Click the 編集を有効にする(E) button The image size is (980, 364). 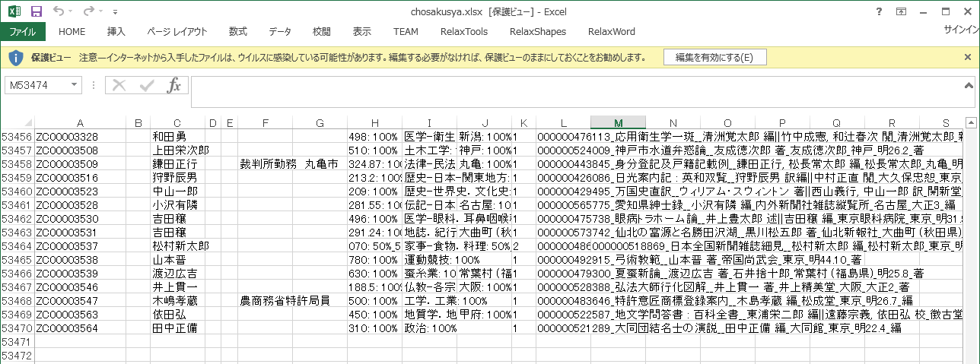click(714, 58)
